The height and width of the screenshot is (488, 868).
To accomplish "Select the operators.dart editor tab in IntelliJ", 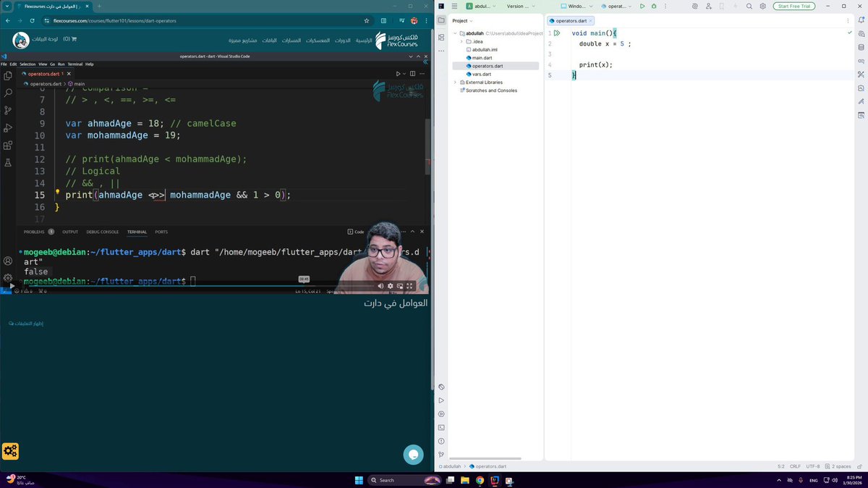I will (x=571, y=20).
